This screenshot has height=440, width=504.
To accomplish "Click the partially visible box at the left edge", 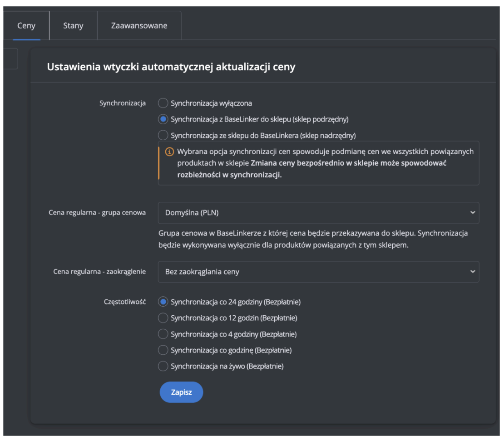I will (10, 59).
